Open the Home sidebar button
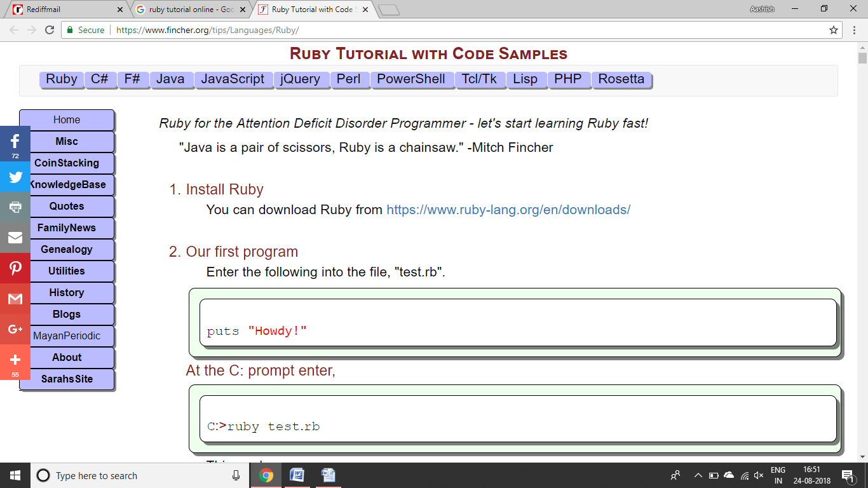 (x=67, y=119)
